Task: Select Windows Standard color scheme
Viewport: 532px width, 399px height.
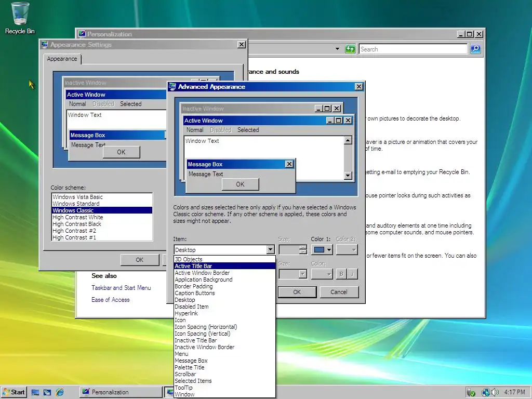Action: point(102,204)
